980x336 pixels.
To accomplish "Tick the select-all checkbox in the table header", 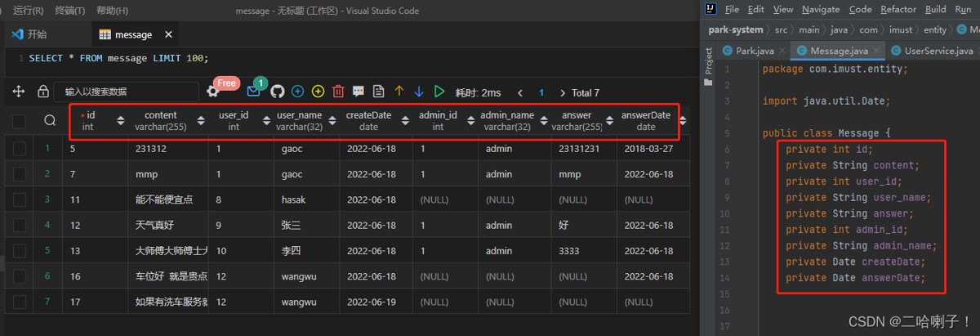I will (19, 121).
